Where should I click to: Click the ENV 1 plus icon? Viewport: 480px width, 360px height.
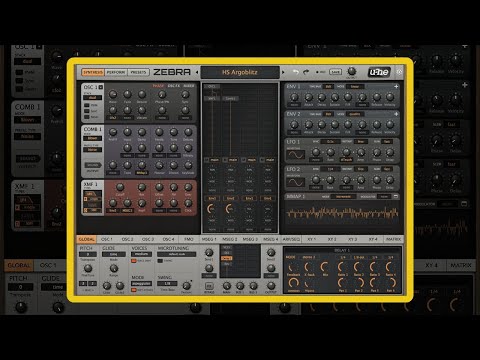396,86
